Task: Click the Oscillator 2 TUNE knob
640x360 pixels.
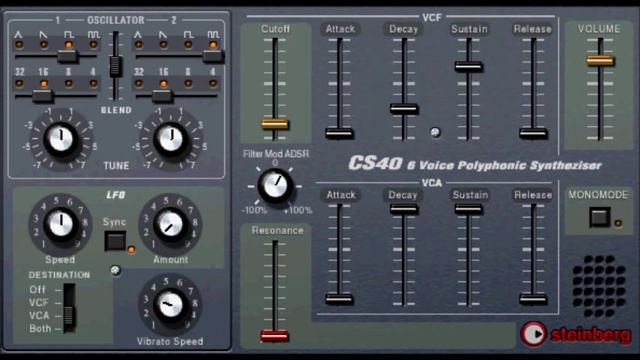Action: click(171, 139)
